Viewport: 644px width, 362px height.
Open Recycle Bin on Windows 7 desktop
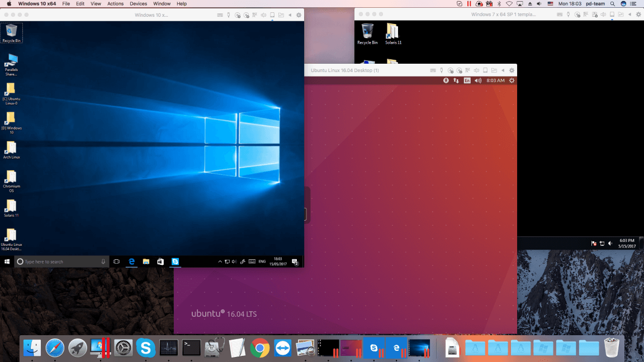point(367,34)
